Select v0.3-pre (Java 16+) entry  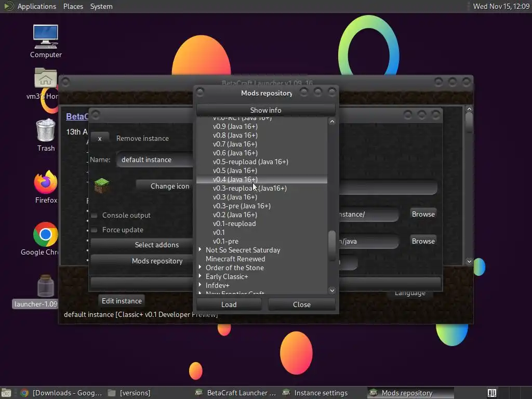(x=242, y=206)
